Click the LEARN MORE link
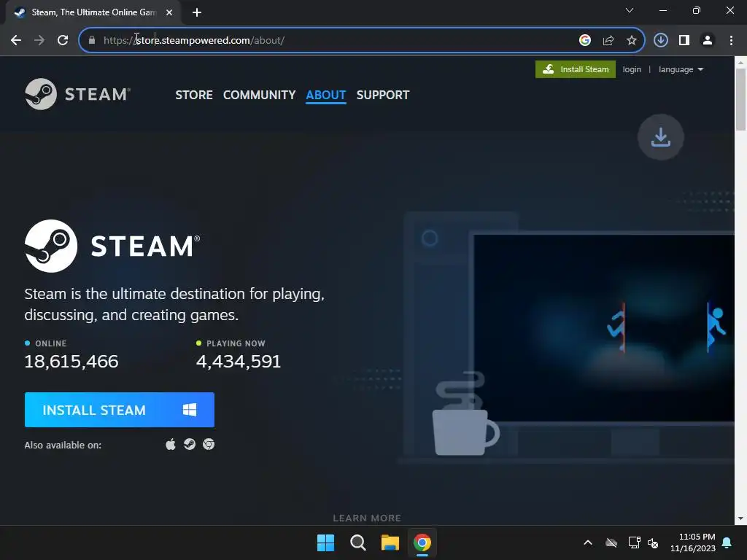 click(367, 518)
